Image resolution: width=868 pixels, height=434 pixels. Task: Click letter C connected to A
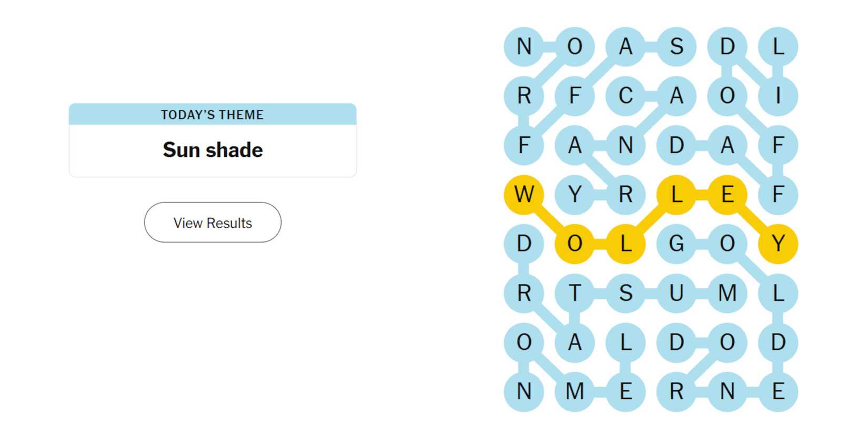tap(625, 96)
